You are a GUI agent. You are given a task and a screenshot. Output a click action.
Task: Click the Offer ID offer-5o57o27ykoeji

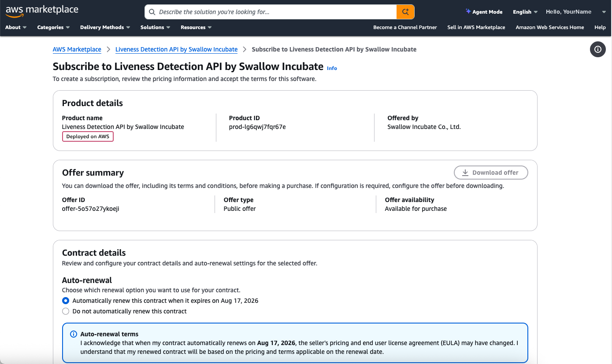(x=90, y=209)
